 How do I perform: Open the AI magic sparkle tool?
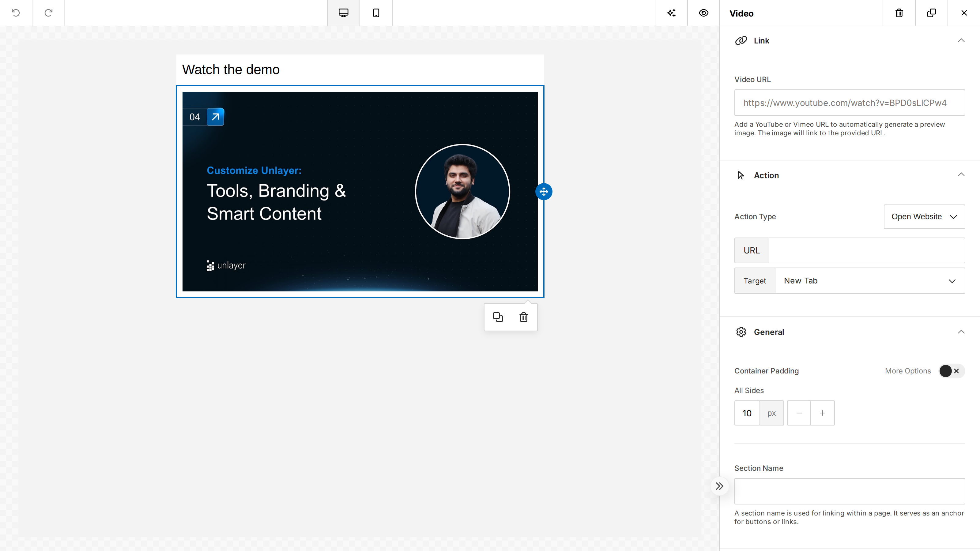[x=671, y=13]
